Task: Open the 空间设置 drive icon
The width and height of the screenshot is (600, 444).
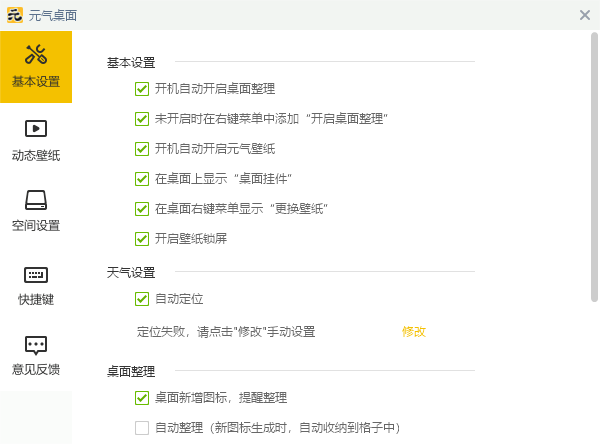Action: [36, 199]
